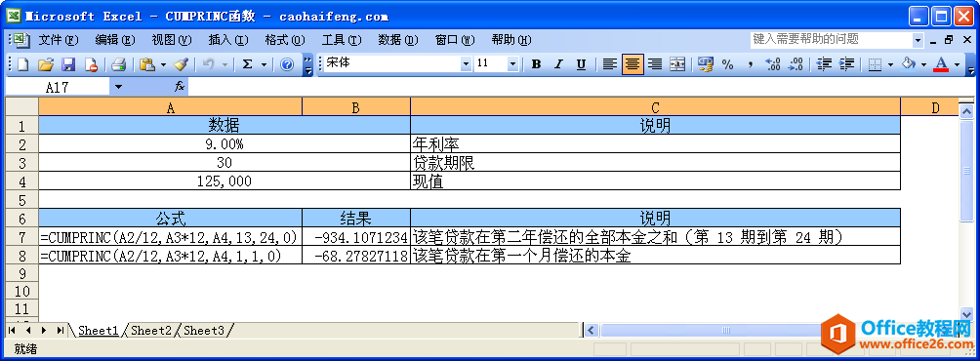Print the sheet using the printer icon
The height and width of the screenshot is (361, 980).
[x=119, y=64]
